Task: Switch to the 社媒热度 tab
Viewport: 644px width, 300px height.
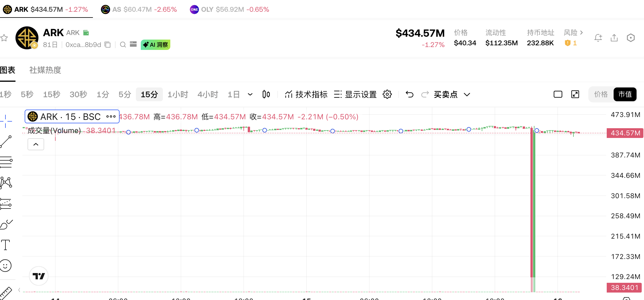Action: 45,70
